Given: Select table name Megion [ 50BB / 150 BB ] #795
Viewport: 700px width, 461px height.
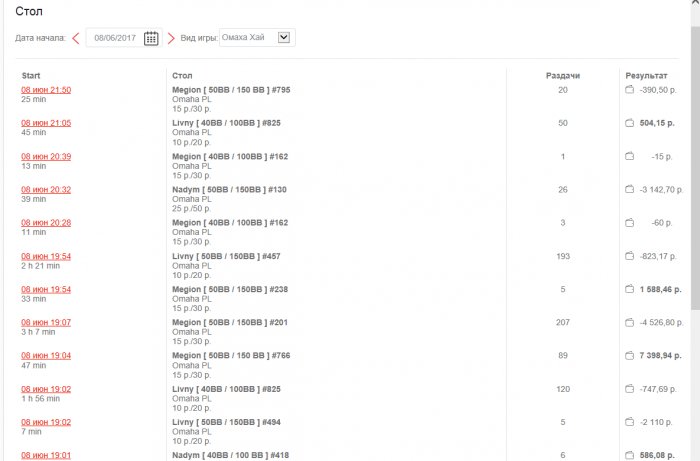Looking at the screenshot, I should pos(231,90).
